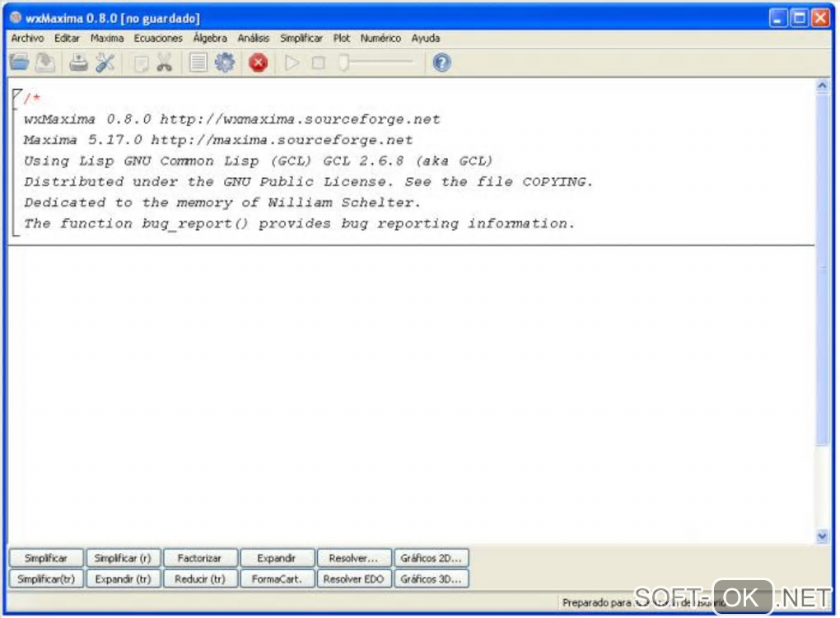
Task: Click the Simplificar button
Action: (x=46, y=558)
